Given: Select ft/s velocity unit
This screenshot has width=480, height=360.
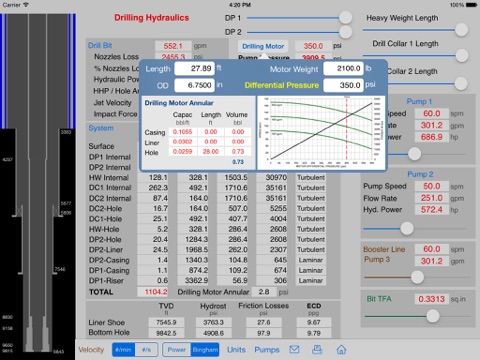Looking at the screenshot, I should point(146,350).
